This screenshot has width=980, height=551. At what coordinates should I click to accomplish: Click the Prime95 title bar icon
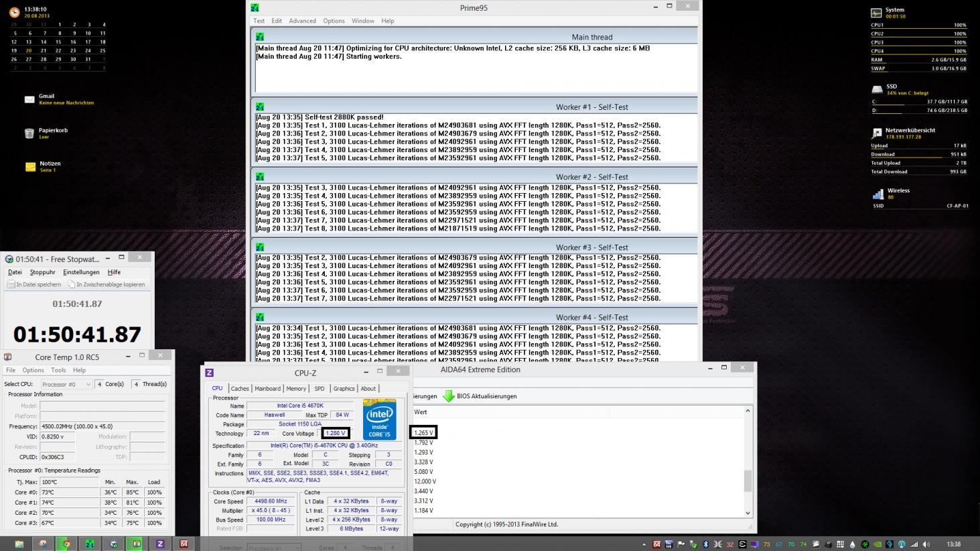[255, 7]
